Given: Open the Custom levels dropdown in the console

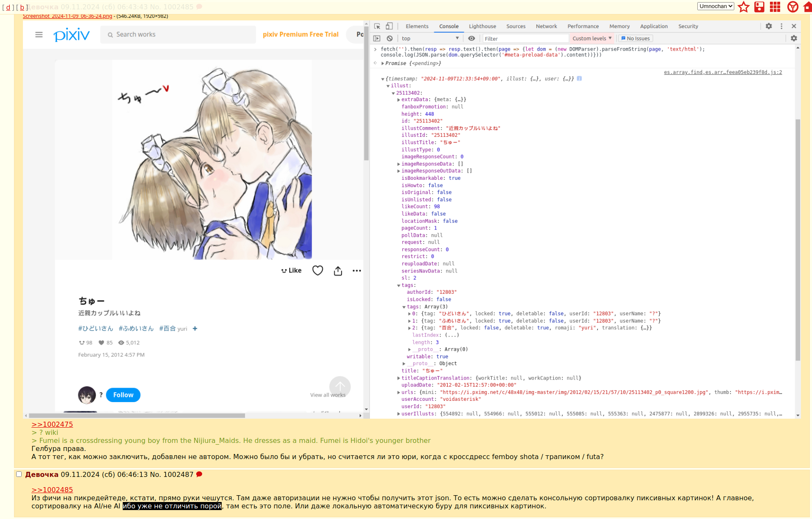Looking at the screenshot, I should [592, 38].
